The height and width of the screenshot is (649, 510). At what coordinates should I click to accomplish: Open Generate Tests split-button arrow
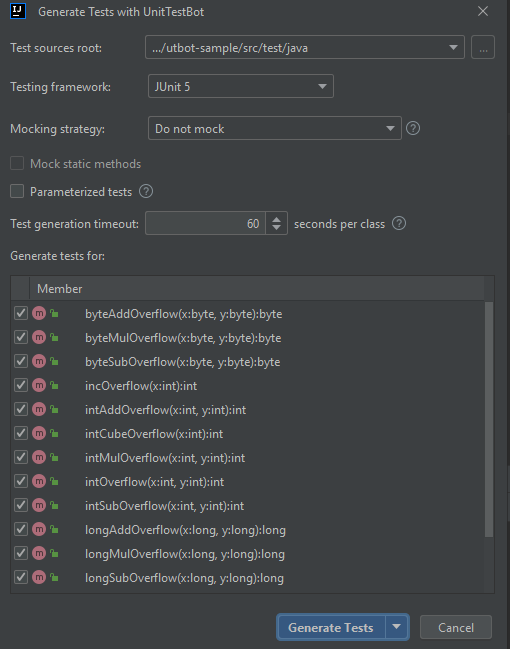tap(397, 627)
